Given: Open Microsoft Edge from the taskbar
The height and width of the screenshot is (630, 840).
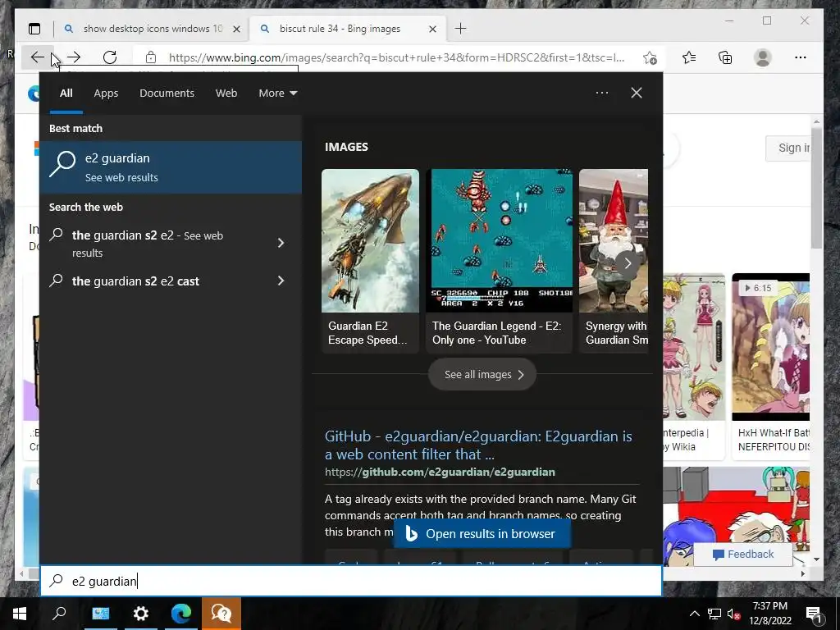Looking at the screenshot, I should tap(181, 614).
